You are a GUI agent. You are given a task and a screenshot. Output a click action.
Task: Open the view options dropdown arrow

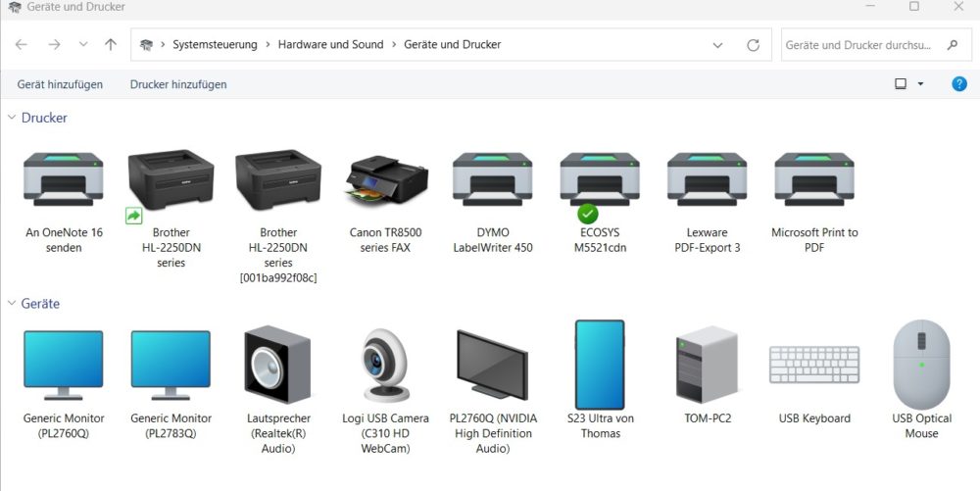pos(920,83)
